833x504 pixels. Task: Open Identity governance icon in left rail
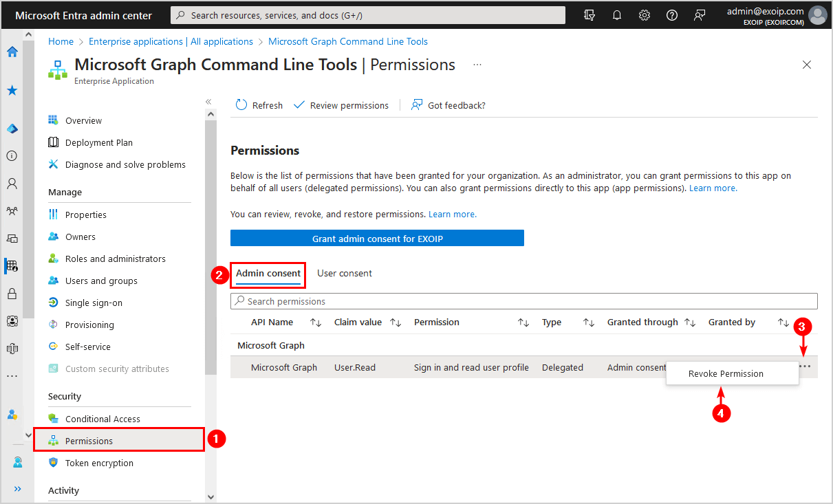tap(12, 321)
